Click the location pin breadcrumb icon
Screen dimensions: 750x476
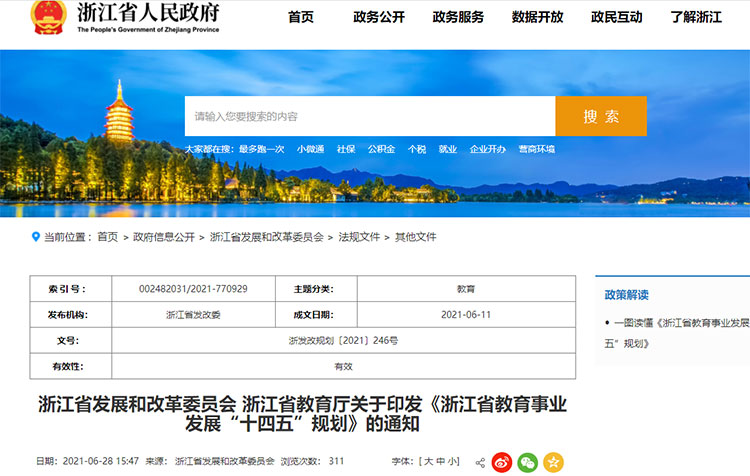[36, 237]
